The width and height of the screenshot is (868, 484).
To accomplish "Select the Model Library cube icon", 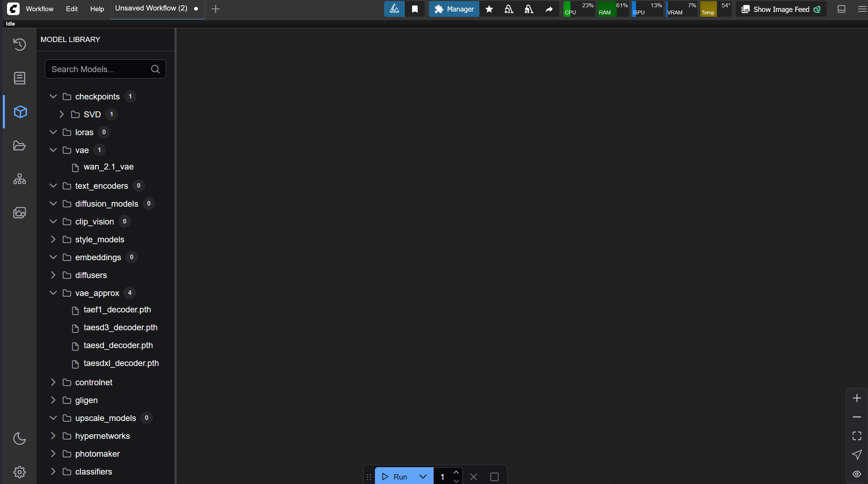I will click(20, 112).
